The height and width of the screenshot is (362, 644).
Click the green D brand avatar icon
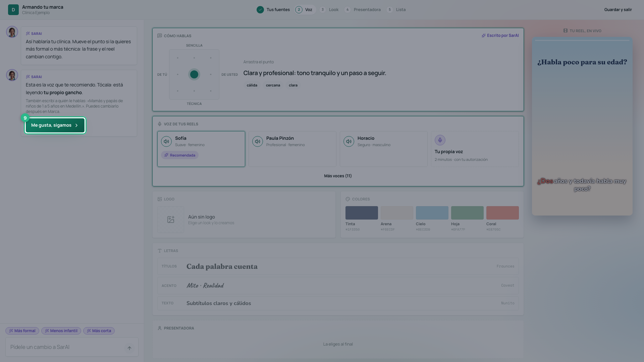click(x=13, y=10)
